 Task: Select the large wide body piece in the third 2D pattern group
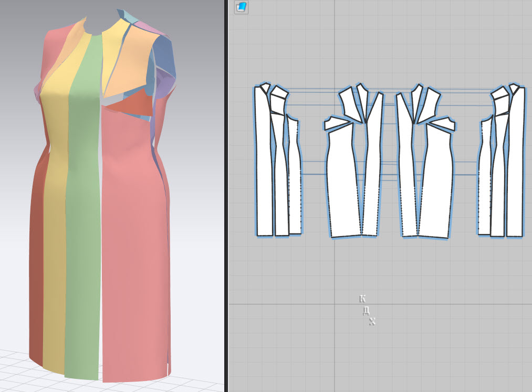pyautogui.click(x=437, y=183)
